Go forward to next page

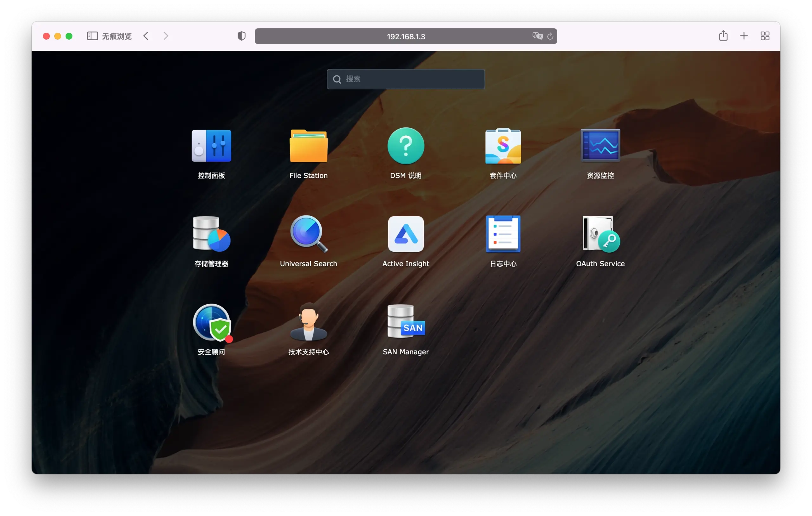tap(166, 36)
